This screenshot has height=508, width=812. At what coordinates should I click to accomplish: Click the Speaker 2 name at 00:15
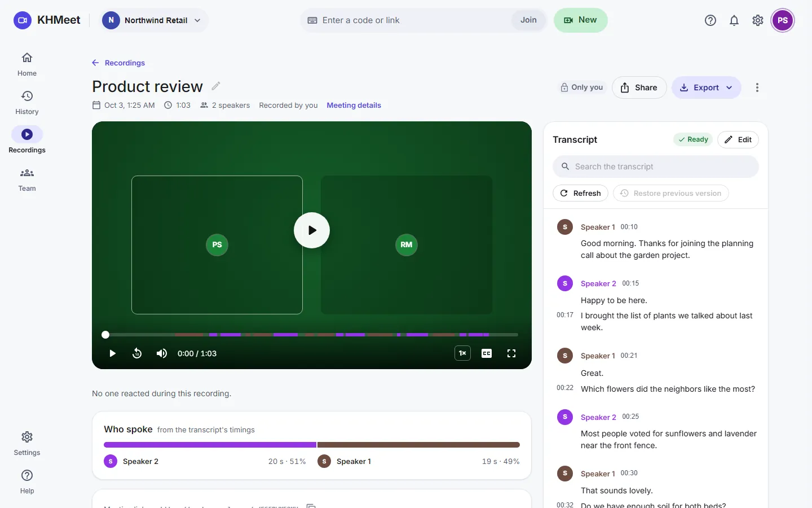click(x=598, y=283)
